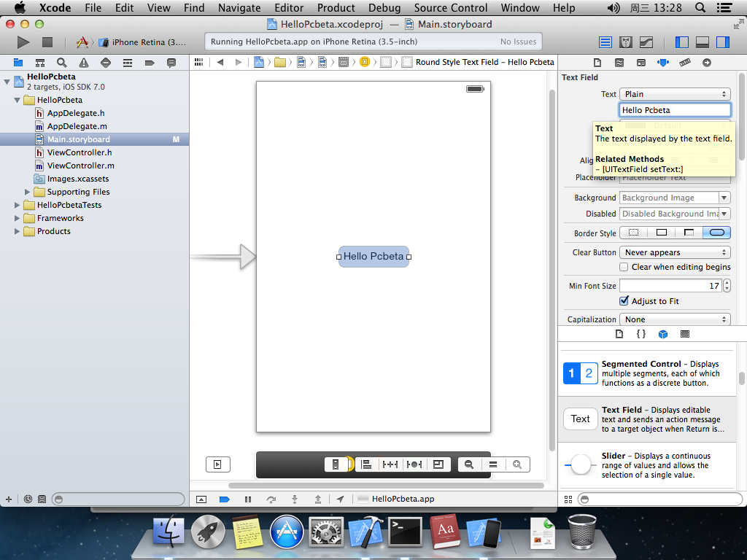Viewport: 747px width, 560px height.
Task: Show the Size inspector
Action: (684, 63)
